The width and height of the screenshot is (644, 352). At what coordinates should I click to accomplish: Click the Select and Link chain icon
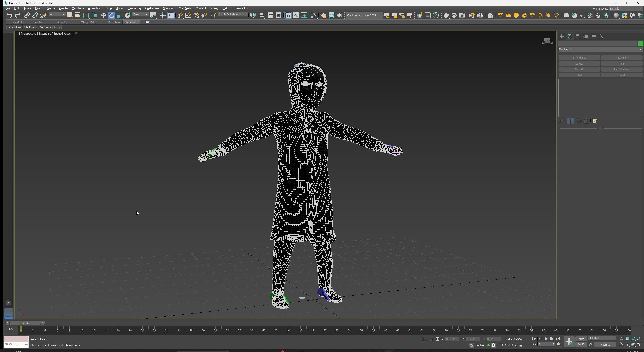tap(27, 16)
